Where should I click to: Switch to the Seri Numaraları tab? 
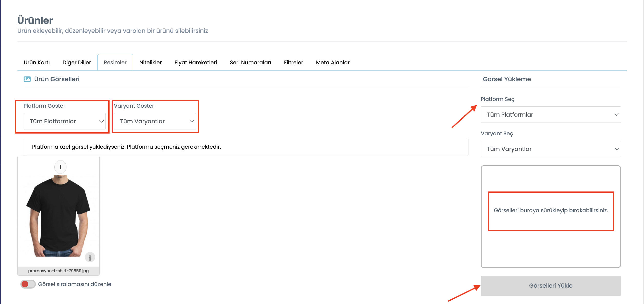pos(250,63)
